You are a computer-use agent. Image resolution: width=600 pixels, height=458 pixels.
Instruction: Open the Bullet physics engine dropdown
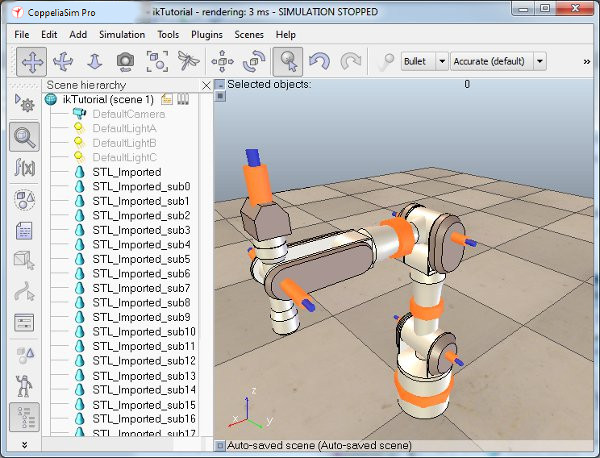pos(424,61)
